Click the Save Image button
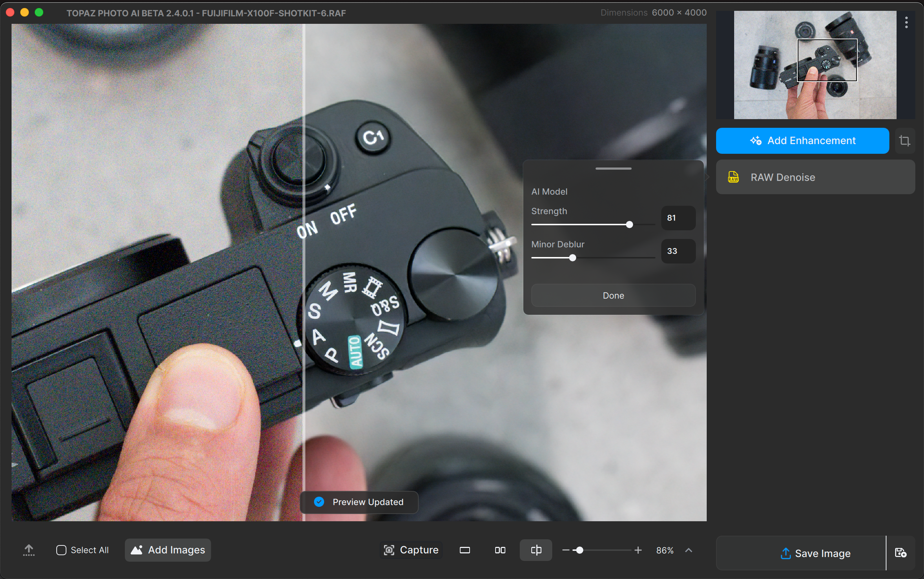 (x=815, y=553)
